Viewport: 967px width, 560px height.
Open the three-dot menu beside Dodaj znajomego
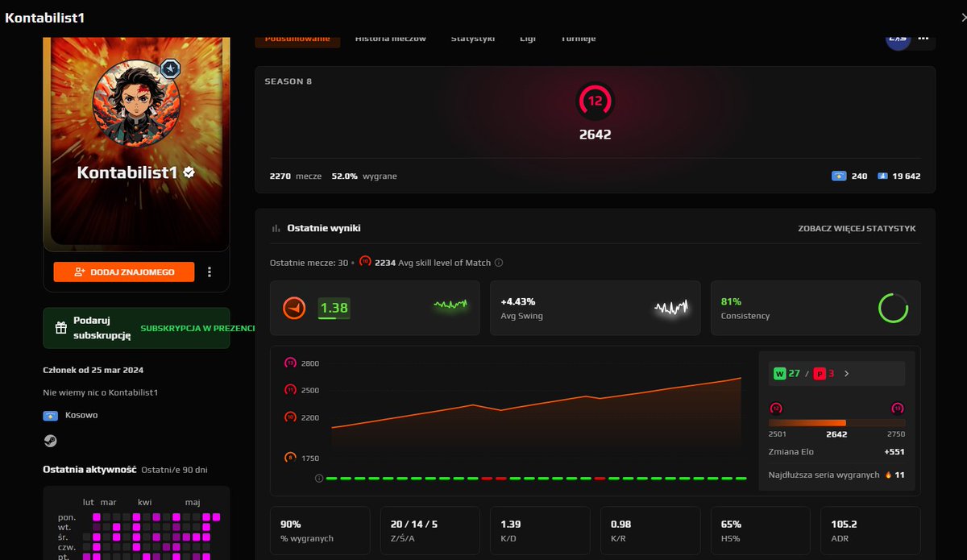tap(210, 272)
